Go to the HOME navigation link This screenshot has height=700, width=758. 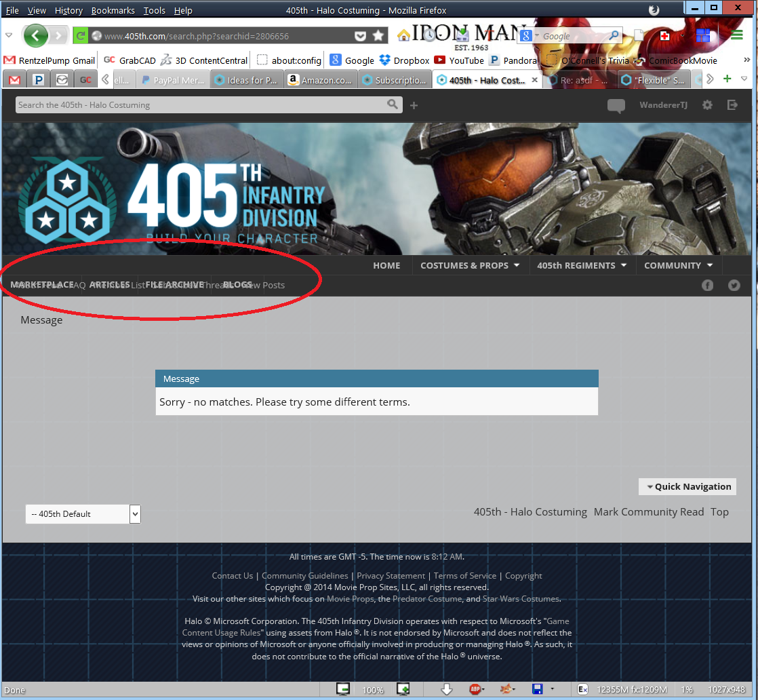[x=386, y=266]
